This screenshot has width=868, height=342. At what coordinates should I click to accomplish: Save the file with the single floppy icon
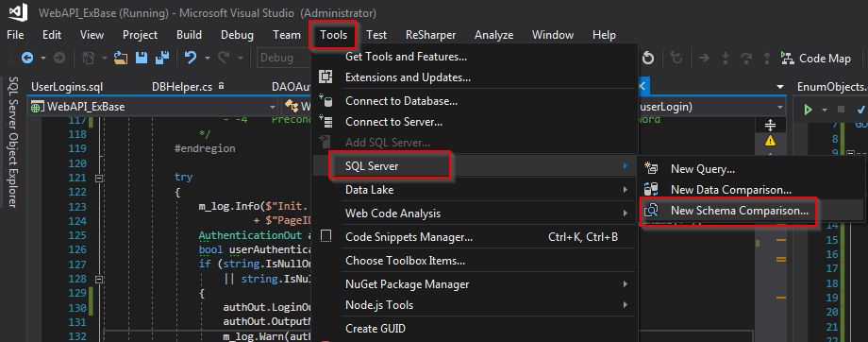[142, 58]
